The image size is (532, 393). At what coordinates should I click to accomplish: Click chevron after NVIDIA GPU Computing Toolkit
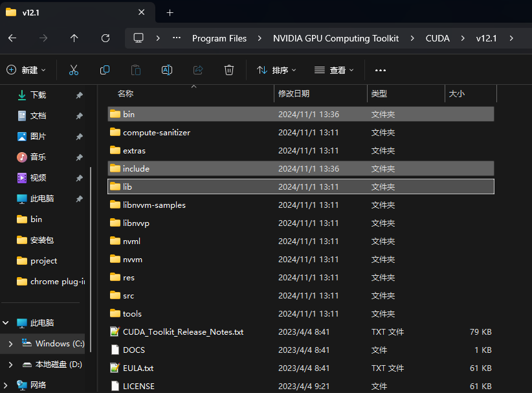pyautogui.click(x=412, y=38)
